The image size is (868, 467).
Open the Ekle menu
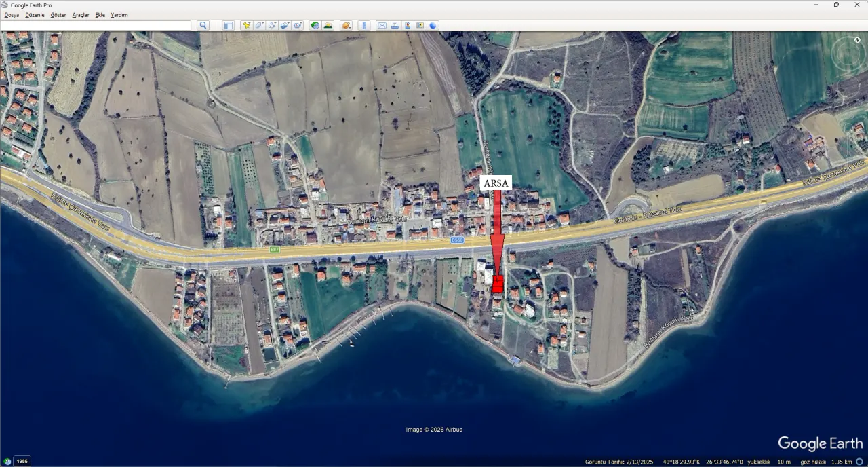100,15
